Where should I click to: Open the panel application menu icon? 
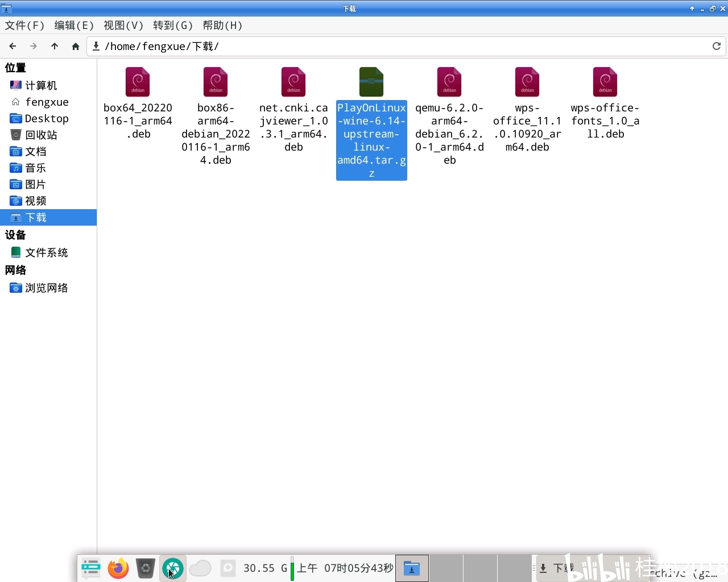click(91, 568)
